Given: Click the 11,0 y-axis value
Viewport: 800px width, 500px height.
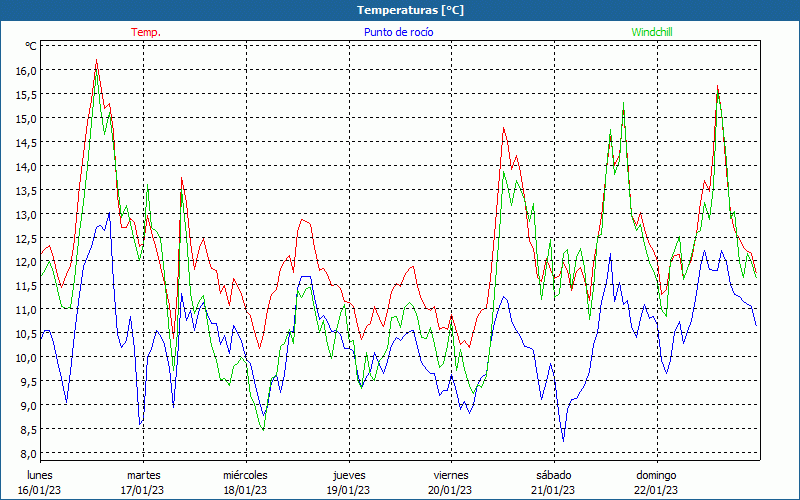Looking at the screenshot, I should [x=26, y=310].
